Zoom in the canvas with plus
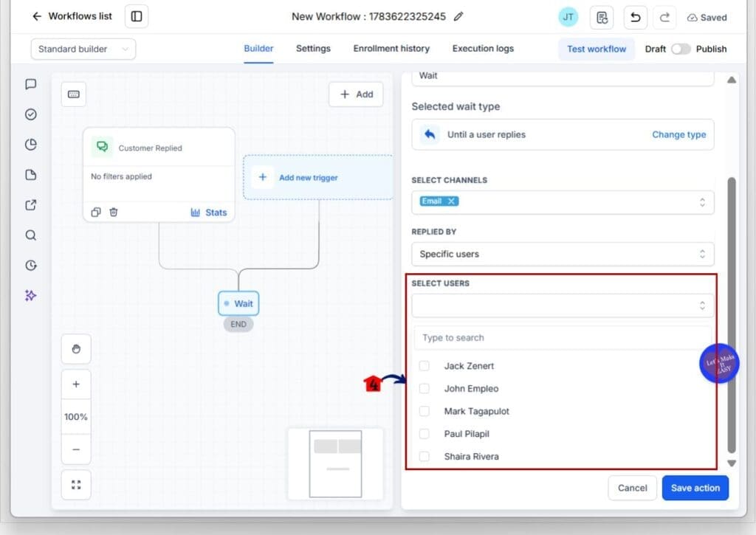756x535 pixels. pos(76,384)
